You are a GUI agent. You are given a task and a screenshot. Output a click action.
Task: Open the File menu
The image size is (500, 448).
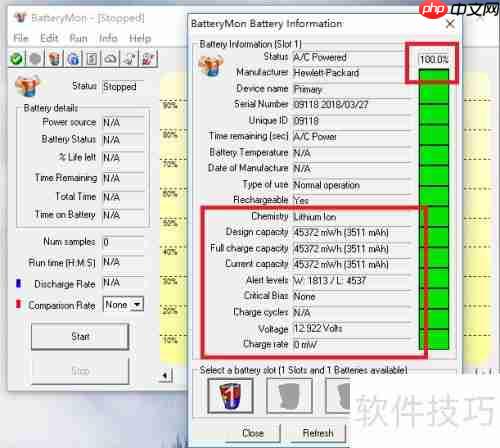point(21,38)
